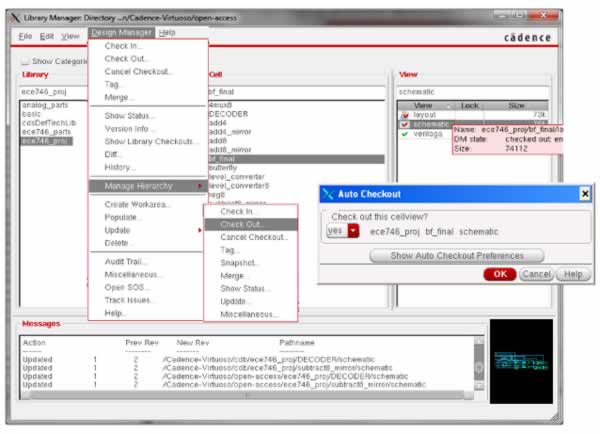Image resolution: width=600 pixels, height=434 pixels.
Task: Choose Open SOS entry
Action: tap(127, 287)
